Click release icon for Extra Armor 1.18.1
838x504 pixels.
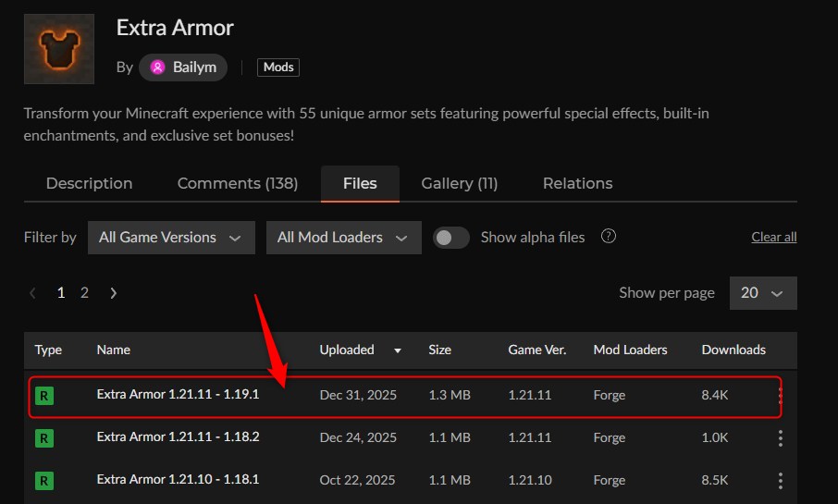point(44,481)
